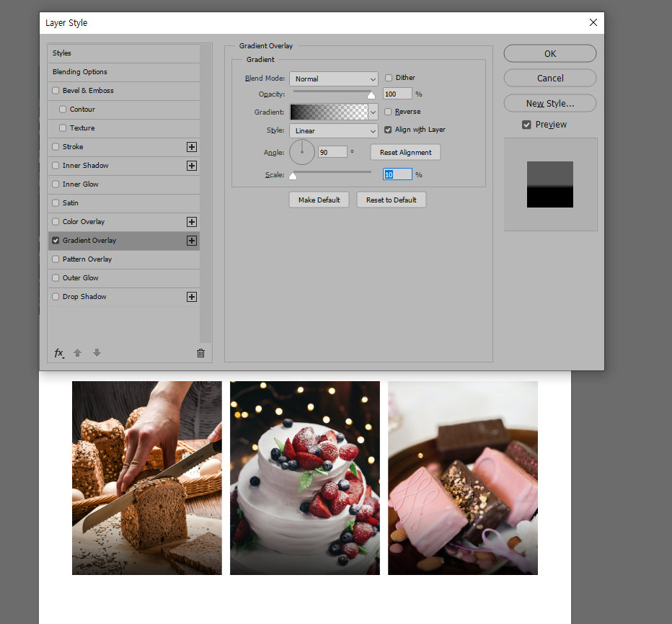The height and width of the screenshot is (624, 672).
Task: Toggle the Reverse gradient checkbox
Action: click(389, 112)
